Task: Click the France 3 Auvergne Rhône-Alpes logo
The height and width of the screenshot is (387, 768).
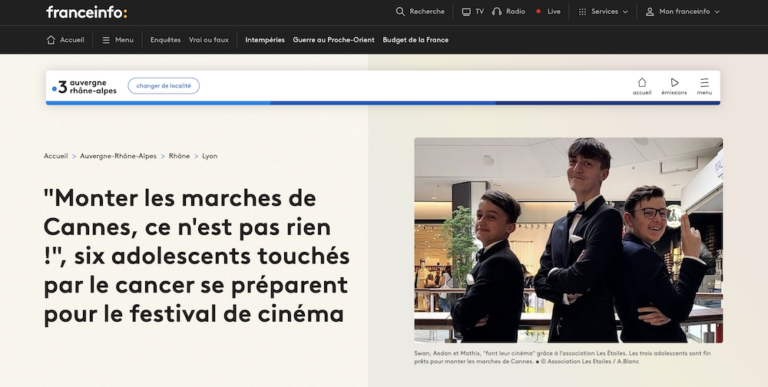Action: point(85,87)
